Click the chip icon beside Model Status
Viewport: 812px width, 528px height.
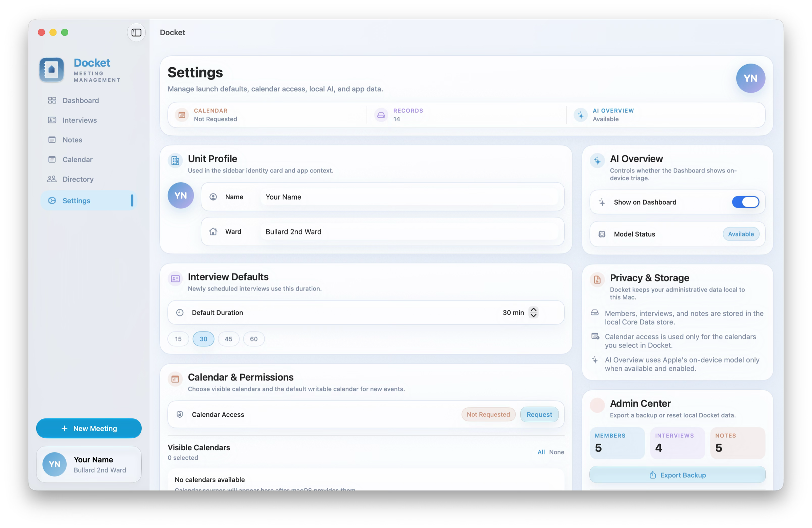pyautogui.click(x=602, y=234)
